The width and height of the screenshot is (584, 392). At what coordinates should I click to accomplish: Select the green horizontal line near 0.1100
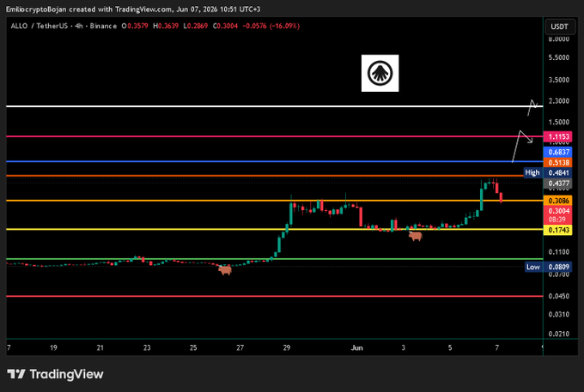pos(275,258)
